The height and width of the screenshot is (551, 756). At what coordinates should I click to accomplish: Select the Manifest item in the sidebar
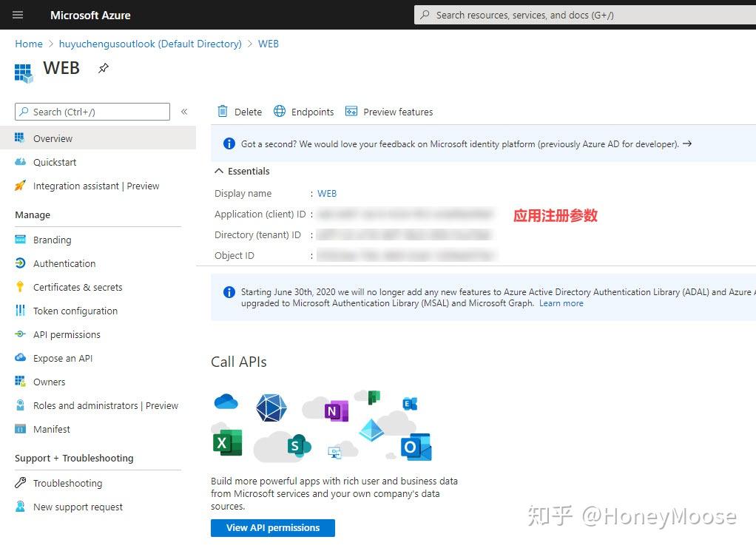tap(51, 429)
